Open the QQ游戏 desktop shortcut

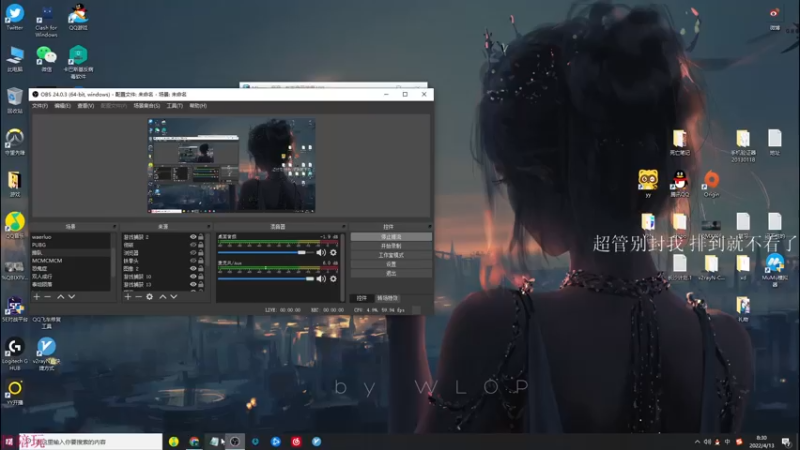[78, 17]
